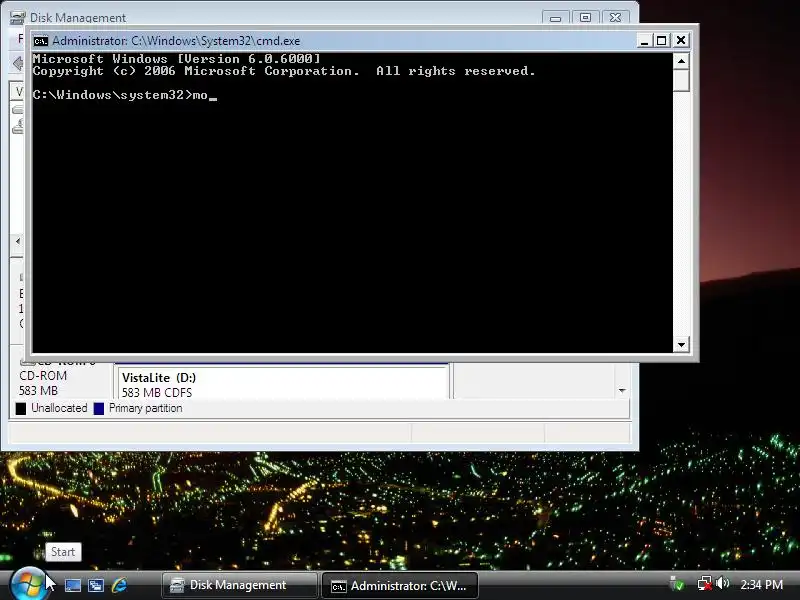Click Disk Management graphical pane scroll down arrow
The image size is (800, 600).
622,391
